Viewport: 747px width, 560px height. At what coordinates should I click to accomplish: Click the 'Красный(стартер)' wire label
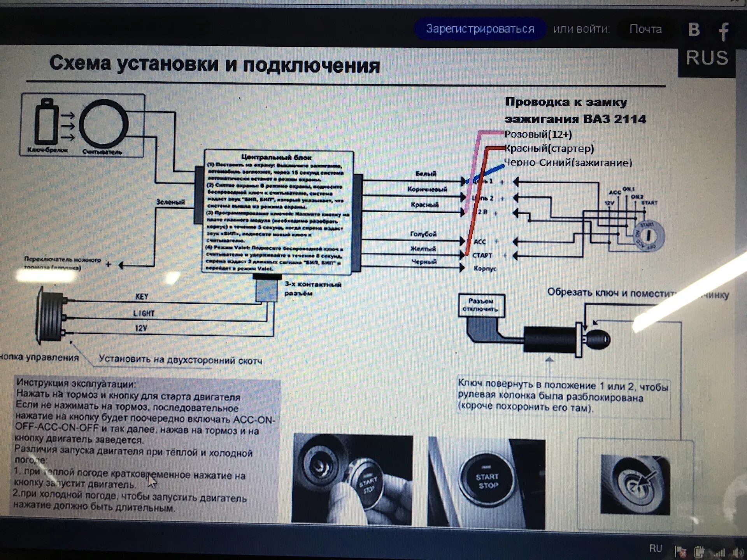point(549,148)
